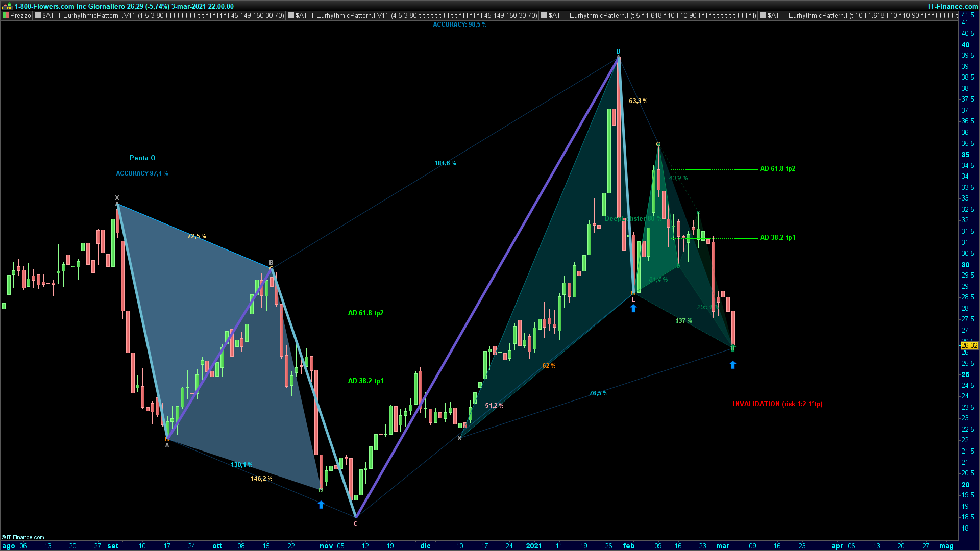Click the gray square of EurhythmicPattern.I (t 10 f)

763,15
